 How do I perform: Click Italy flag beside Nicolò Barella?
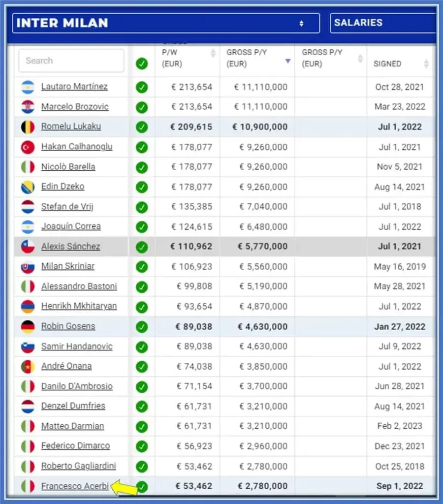pos(28,167)
